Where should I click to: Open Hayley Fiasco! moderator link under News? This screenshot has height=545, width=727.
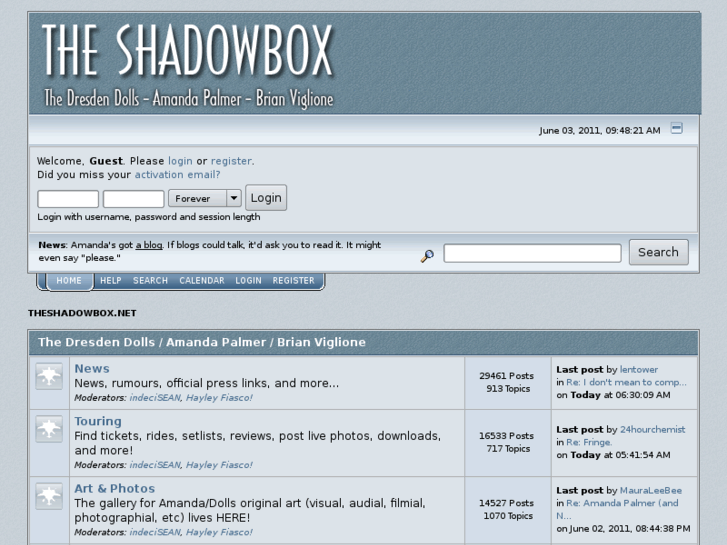[219, 398]
